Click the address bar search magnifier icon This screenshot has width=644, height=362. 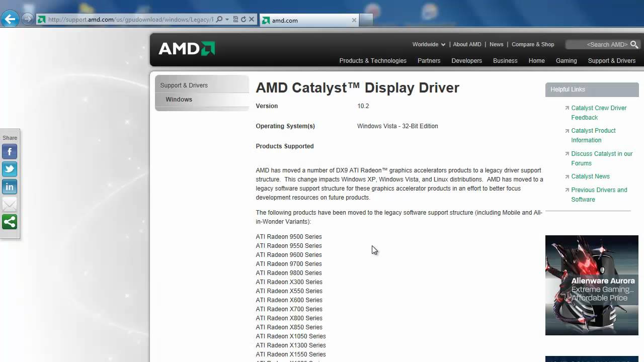(219, 19)
